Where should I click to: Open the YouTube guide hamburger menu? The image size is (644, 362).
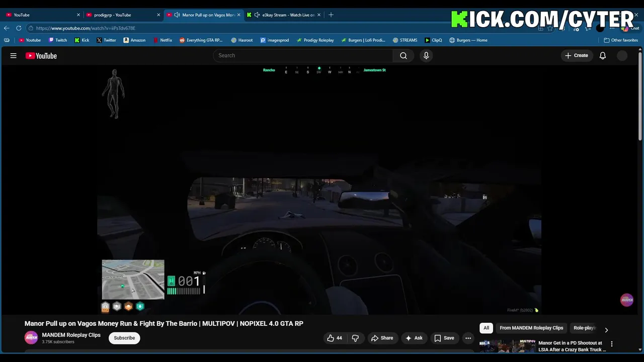pos(14,56)
